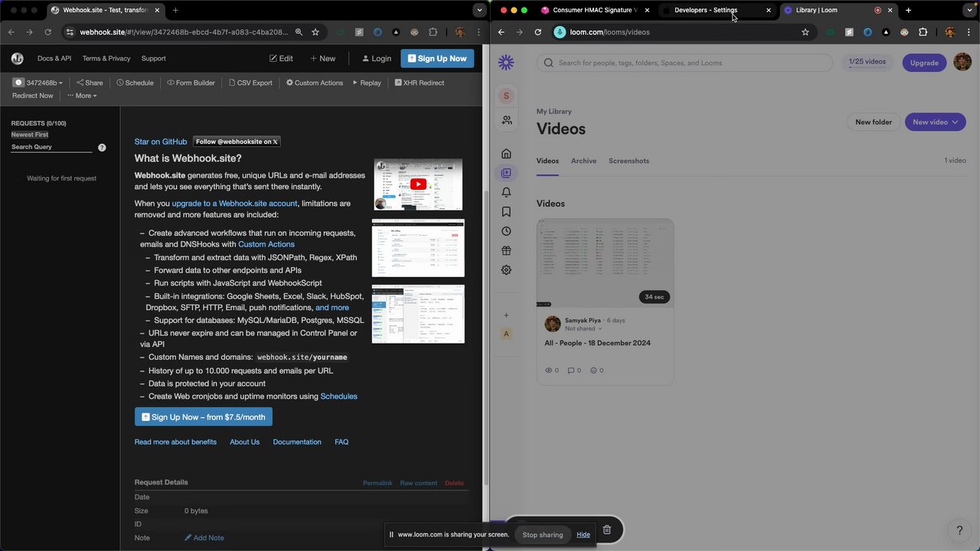Click the Sign Up Now header button

point(437,58)
